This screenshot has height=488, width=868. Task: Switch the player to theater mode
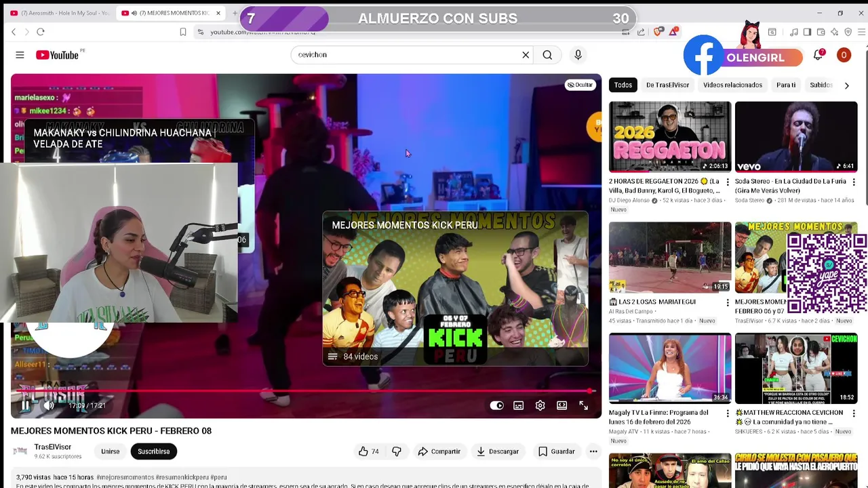562,405
